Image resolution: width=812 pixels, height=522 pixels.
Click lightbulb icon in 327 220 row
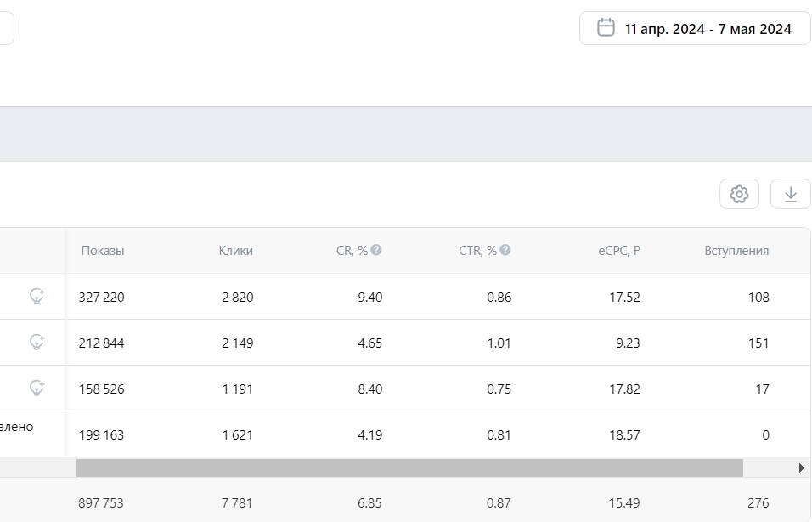(x=37, y=297)
